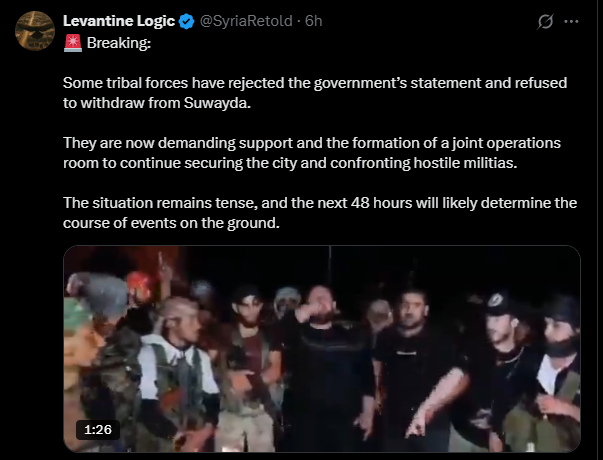Select the joint operations room paragraph
603x460 pixels.
tap(312, 153)
